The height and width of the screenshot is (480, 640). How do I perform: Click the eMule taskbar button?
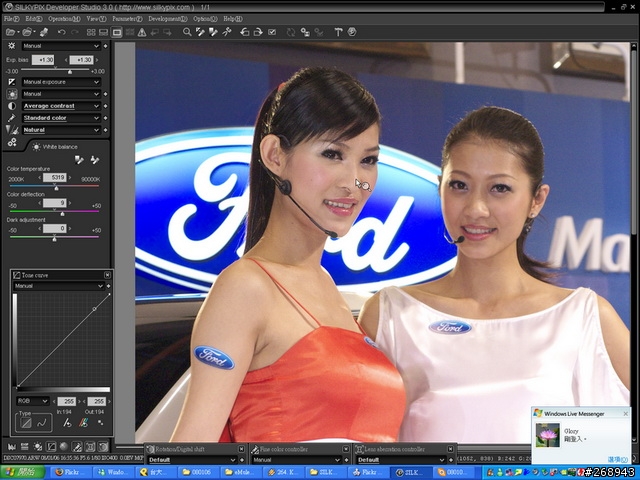241,472
